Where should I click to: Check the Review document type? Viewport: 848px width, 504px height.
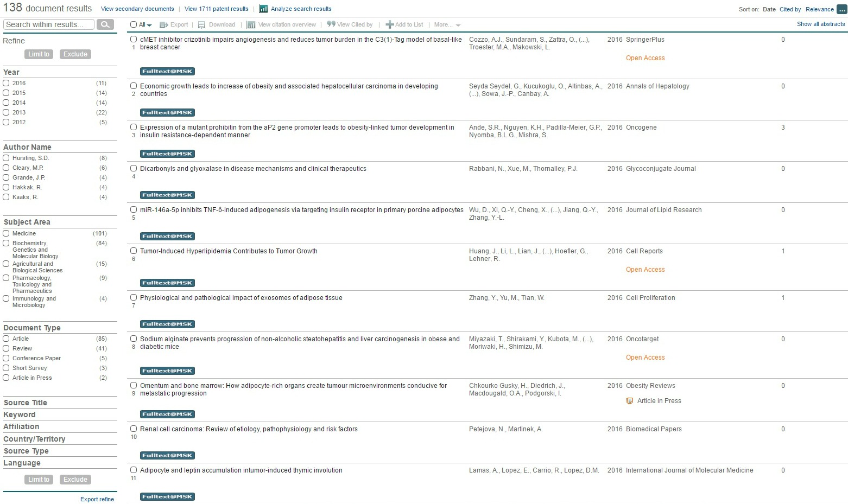pyautogui.click(x=6, y=348)
